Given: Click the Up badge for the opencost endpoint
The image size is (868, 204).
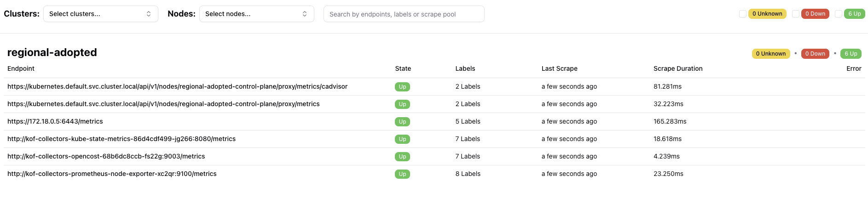Looking at the screenshot, I should point(402,157).
